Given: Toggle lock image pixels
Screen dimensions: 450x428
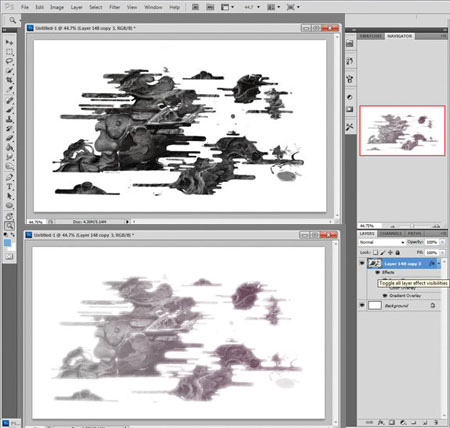Looking at the screenshot, I should click(x=383, y=252).
